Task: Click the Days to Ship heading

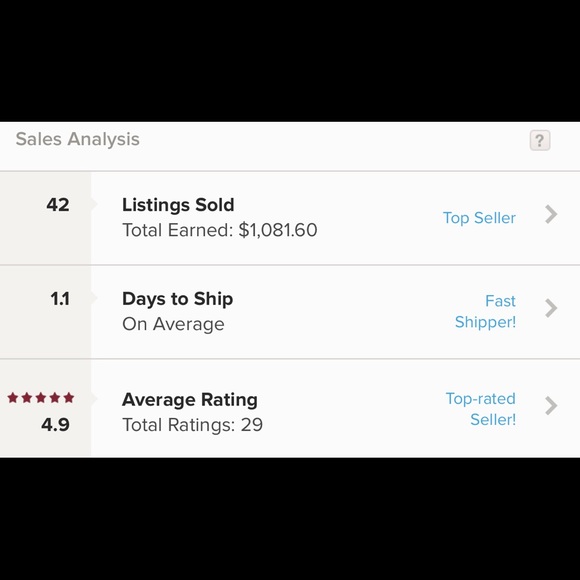Action: coord(178,299)
